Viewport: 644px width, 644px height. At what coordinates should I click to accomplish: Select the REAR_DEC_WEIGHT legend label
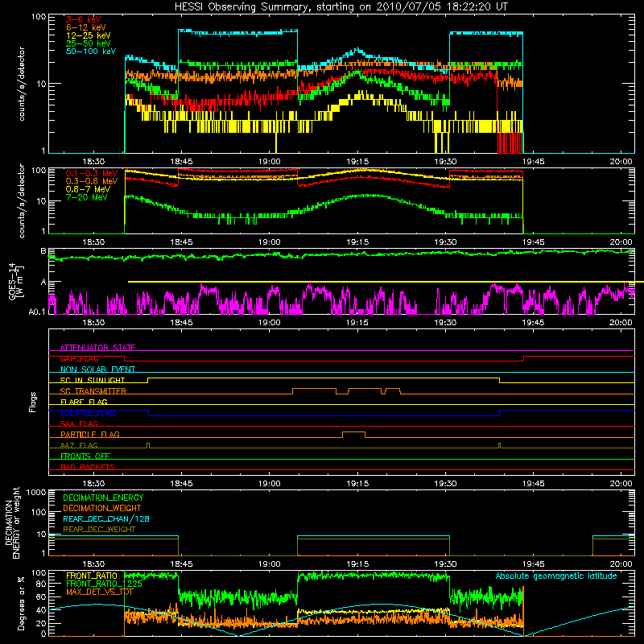99,530
